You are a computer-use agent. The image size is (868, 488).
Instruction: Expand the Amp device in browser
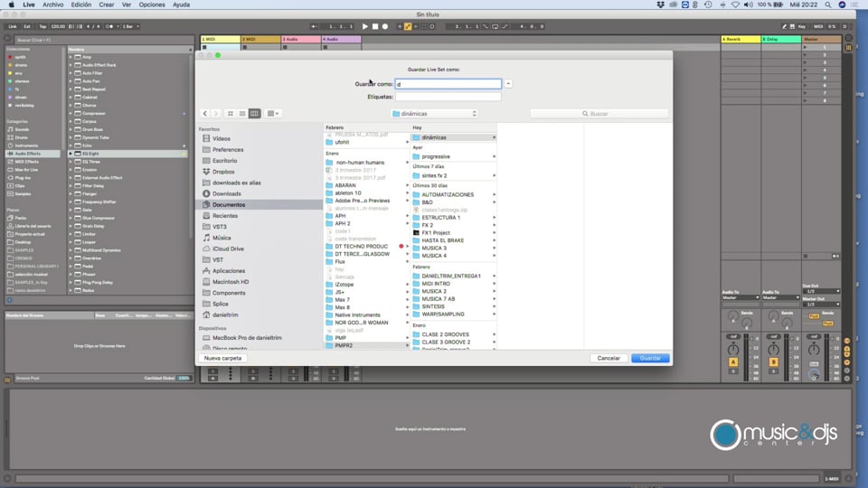click(71, 57)
